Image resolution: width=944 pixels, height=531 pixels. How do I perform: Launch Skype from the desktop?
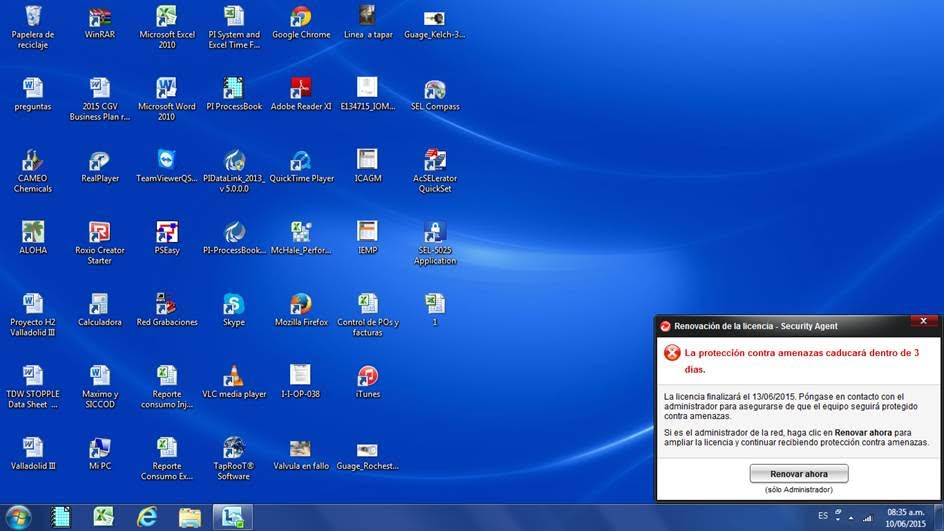(234, 310)
